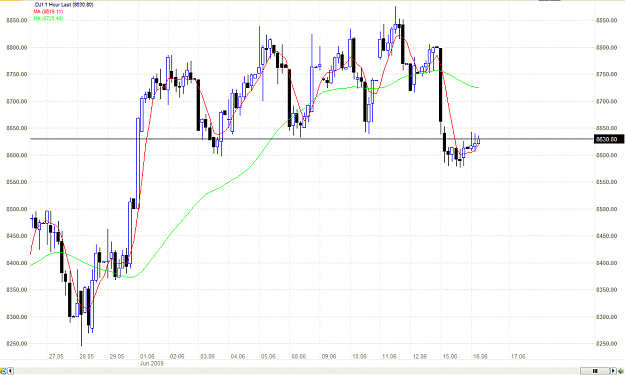Click the globe icon at bottom left
This screenshot has width=625, height=375.
3,371
